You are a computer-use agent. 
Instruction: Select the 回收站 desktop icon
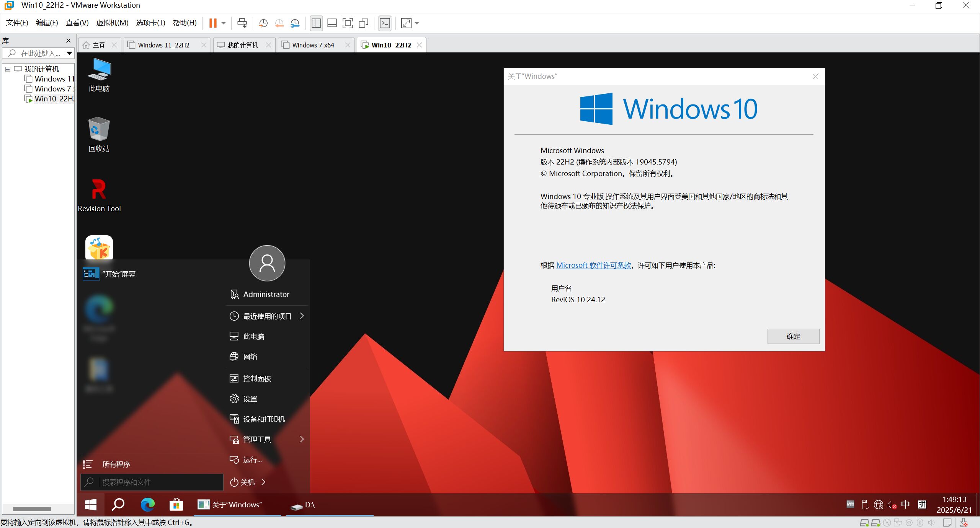(x=99, y=135)
